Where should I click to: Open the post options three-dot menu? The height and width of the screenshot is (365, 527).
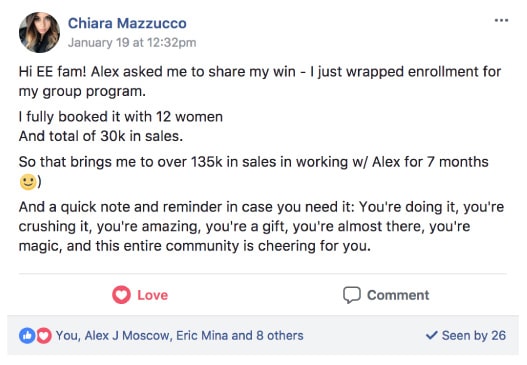(501, 21)
